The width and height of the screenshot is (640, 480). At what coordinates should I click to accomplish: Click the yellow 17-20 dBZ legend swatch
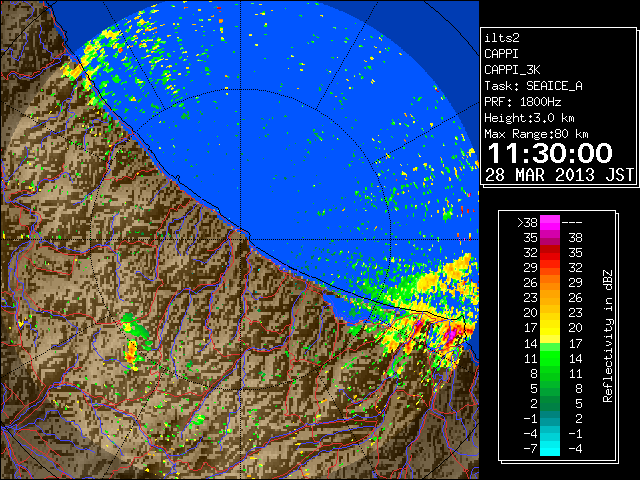click(x=550, y=328)
